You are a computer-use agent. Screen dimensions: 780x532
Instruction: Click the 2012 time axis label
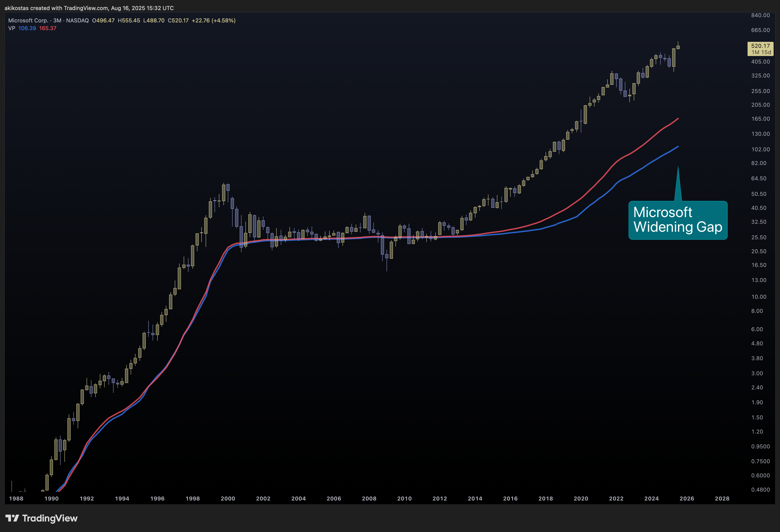click(440, 498)
